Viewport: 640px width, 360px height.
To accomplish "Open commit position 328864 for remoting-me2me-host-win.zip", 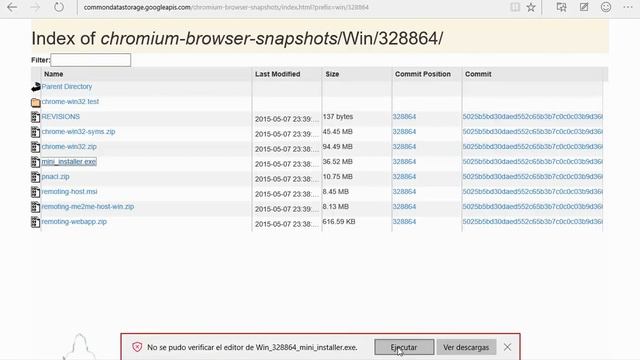I will pos(404,207).
